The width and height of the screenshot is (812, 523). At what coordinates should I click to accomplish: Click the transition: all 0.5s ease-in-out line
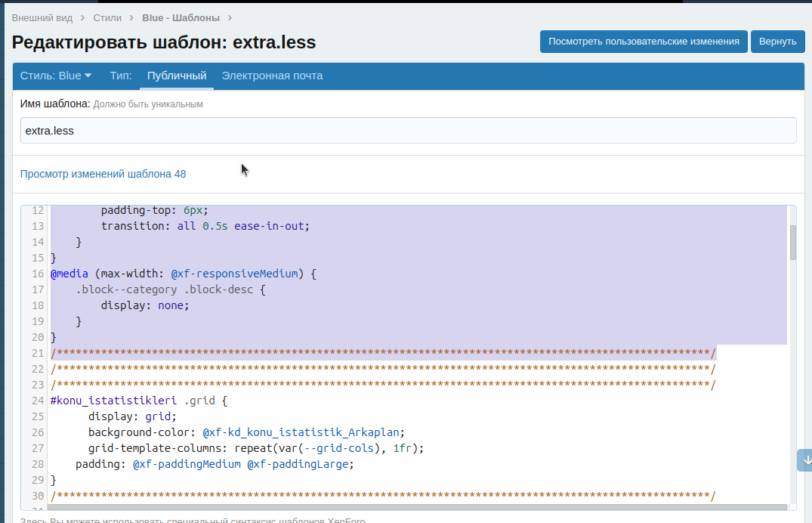click(x=205, y=226)
